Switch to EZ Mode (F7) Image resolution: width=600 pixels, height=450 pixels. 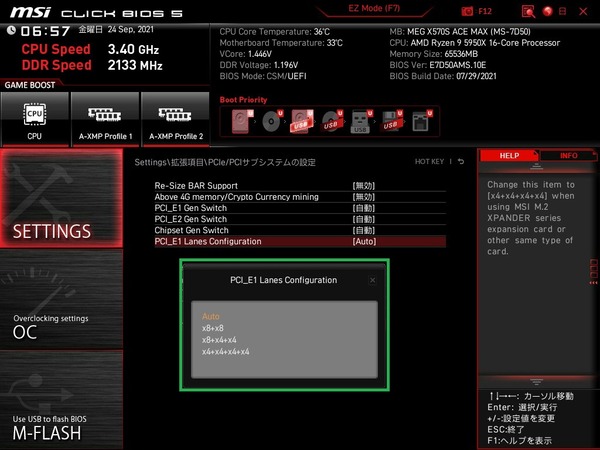point(374,8)
